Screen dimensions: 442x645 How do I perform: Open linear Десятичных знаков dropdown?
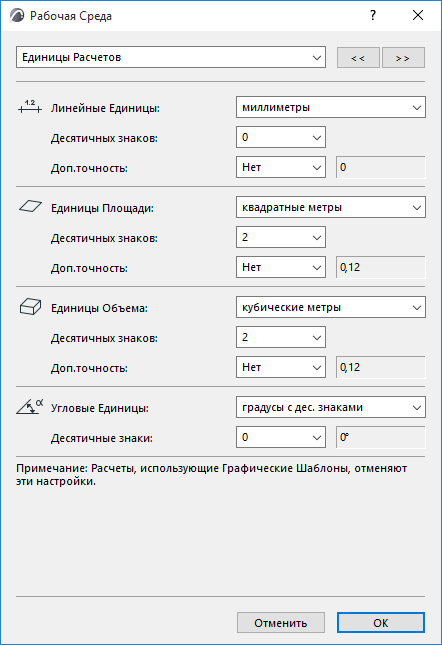point(281,137)
